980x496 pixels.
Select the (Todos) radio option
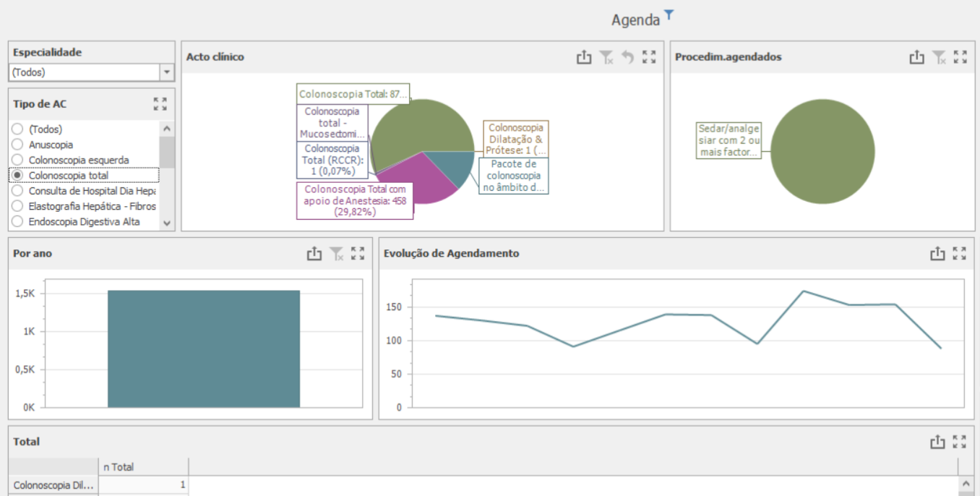(17, 129)
